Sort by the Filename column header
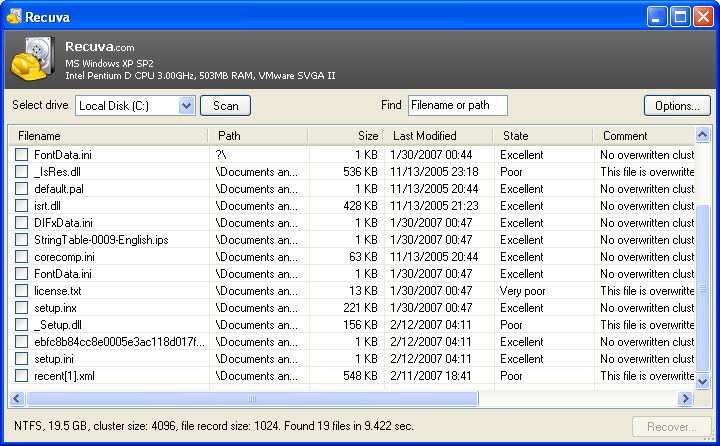Viewport: 720px width, 446px height. click(x=108, y=136)
